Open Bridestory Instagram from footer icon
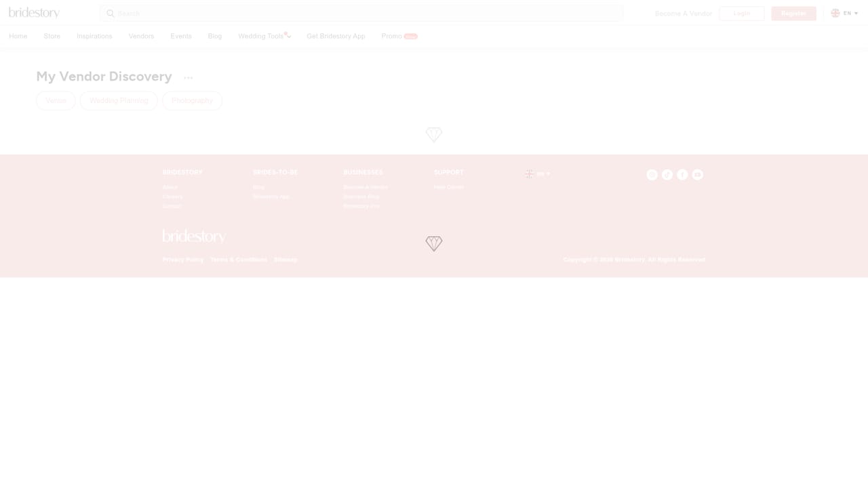 point(652,175)
